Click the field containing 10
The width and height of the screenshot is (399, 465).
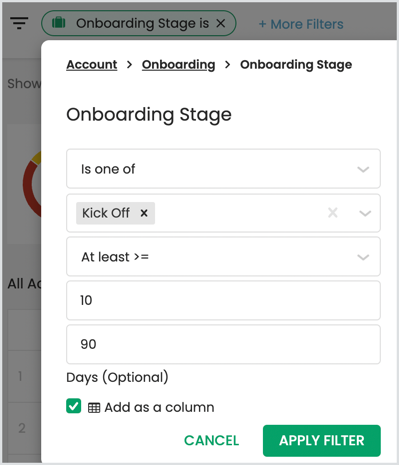coord(223,300)
